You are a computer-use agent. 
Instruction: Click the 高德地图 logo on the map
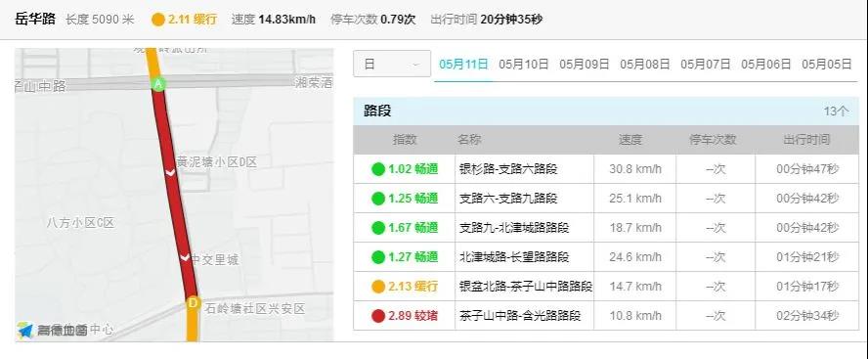[52, 331]
